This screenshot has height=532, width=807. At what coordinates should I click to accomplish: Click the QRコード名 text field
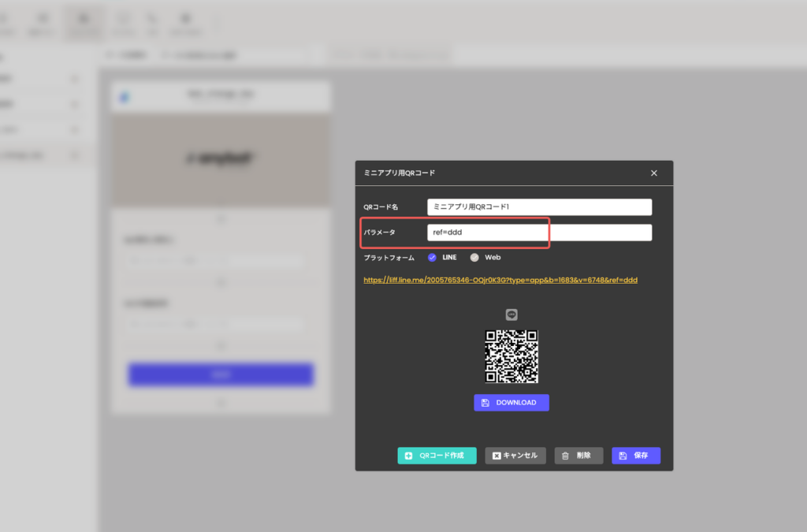click(x=539, y=206)
